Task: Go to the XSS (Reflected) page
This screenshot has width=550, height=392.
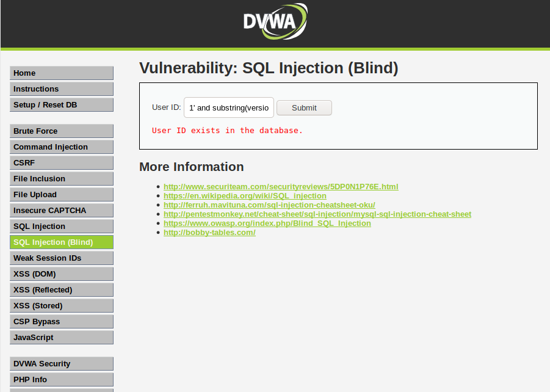Action: click(61, 289)
